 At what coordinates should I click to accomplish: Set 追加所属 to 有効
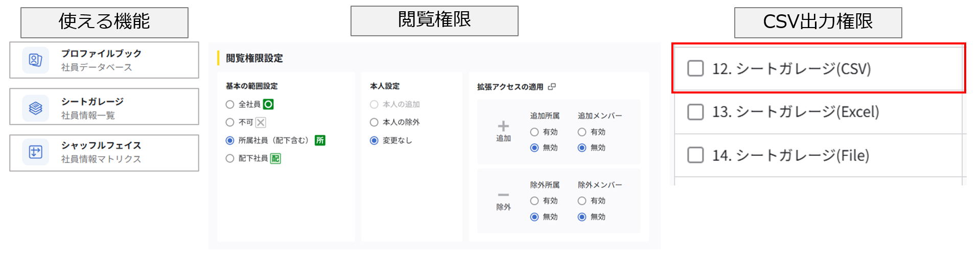pos(534,132)
